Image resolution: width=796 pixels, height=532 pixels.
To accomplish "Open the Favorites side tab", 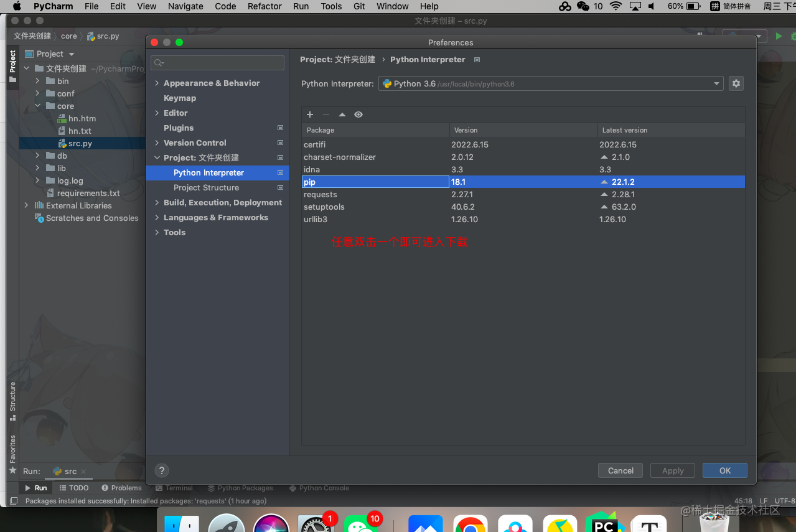I will coord(12,454).
